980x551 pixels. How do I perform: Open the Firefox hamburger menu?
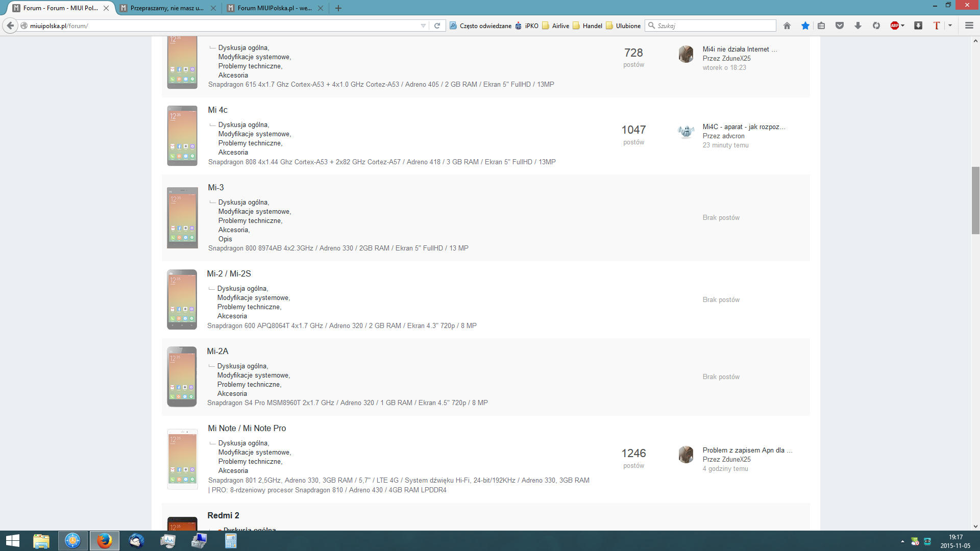pos(969,26)
